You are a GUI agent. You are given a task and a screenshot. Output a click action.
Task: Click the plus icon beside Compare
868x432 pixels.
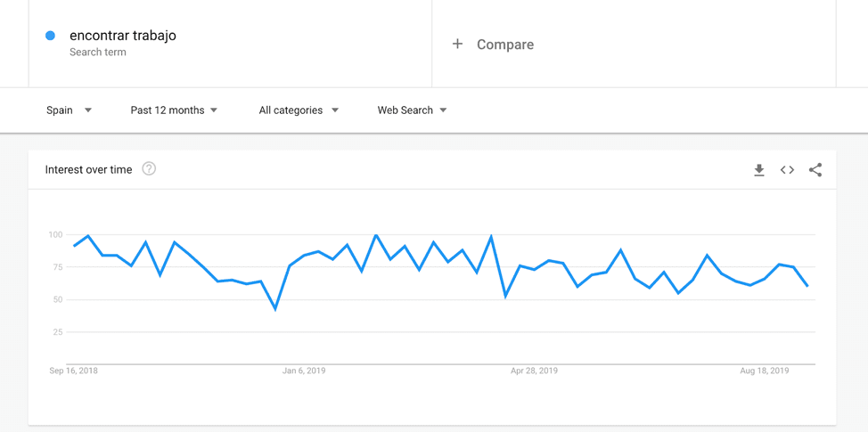click(457, 44)
